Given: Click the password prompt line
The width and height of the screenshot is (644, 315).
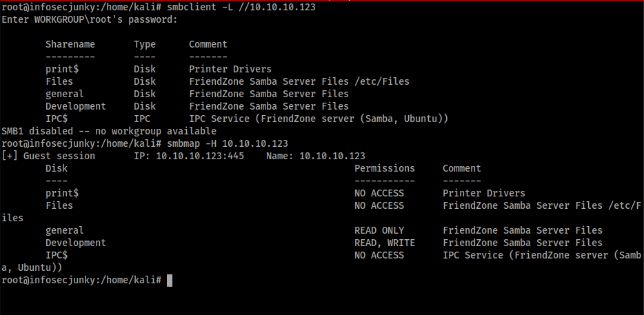Looking at the screenshot, I should (x=90, y=19).
